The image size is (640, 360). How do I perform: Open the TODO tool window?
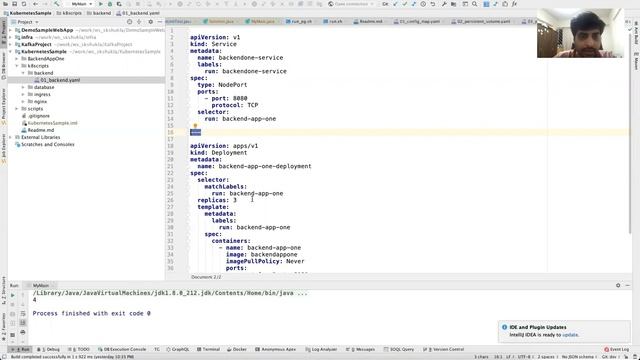pos(80,349)
